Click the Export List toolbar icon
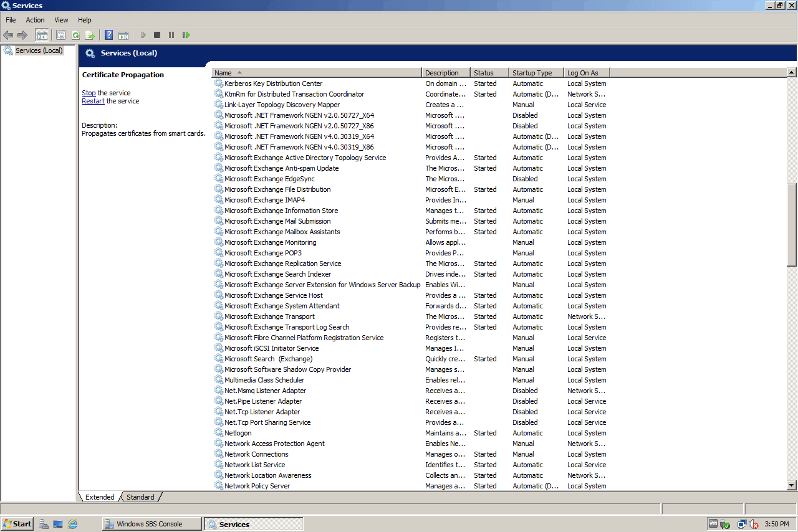The height and width of the screenshot is (532, 798). pyautogui.click(x=90, y=35)
